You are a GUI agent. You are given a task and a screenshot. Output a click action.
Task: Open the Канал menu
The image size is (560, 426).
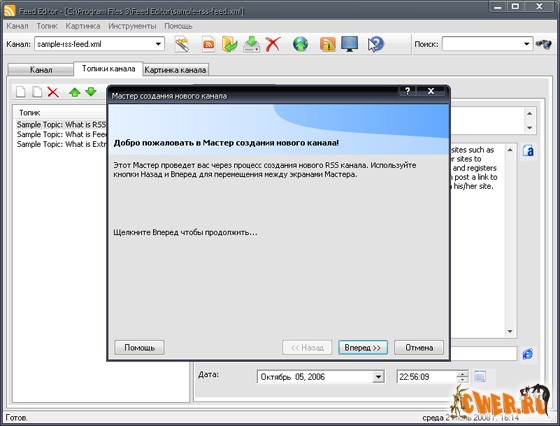coord(17,26)
